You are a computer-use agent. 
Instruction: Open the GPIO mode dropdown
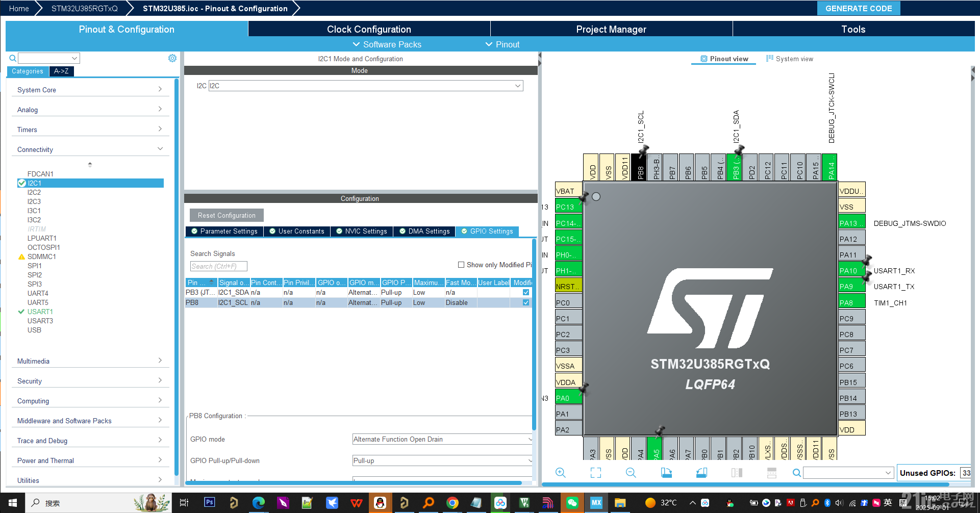coord(443,439)
